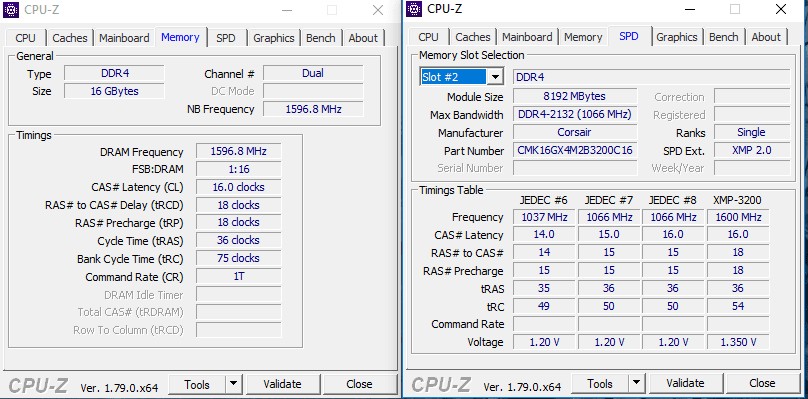Viewport: 808px width, 399px height.
Task: Click the FSB:DRAM 1:16 value
Action: click(x=239, y=169)
